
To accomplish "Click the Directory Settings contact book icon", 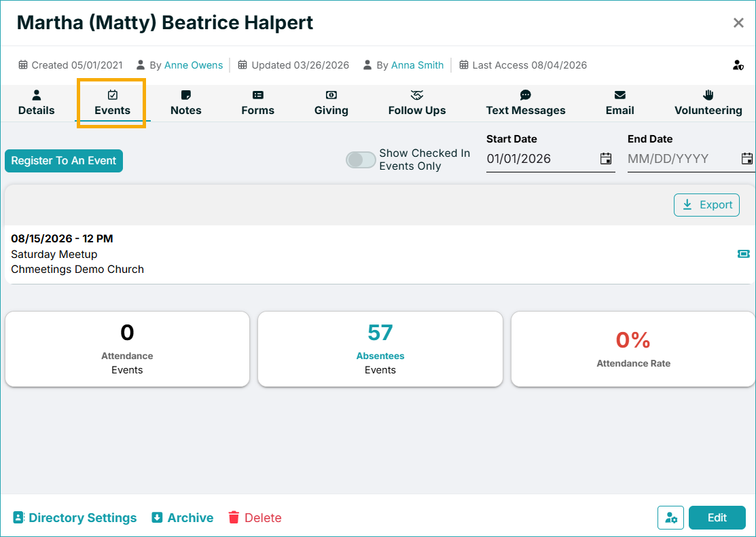I will 18,517.
